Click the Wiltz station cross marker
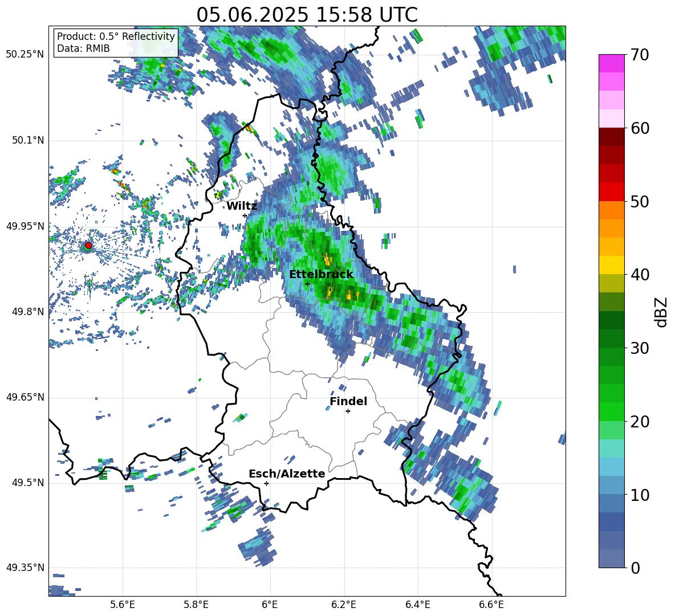675x616 pixels. pyautogui.click(x=245, y=215)
